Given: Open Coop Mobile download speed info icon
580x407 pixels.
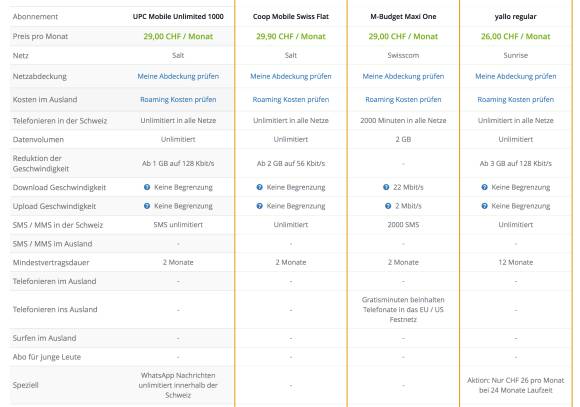Looking at the screenshot, I should [259, 188].
